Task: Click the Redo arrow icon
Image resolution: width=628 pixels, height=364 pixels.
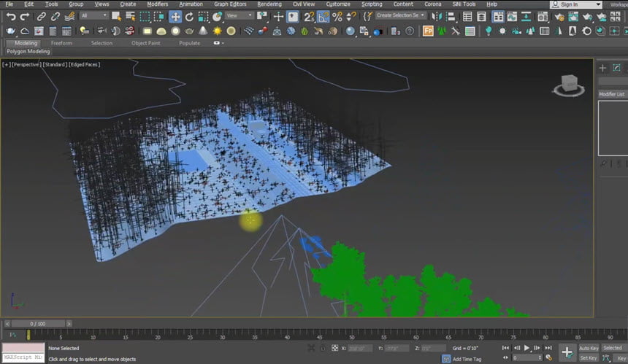Action: click(25, 17)
